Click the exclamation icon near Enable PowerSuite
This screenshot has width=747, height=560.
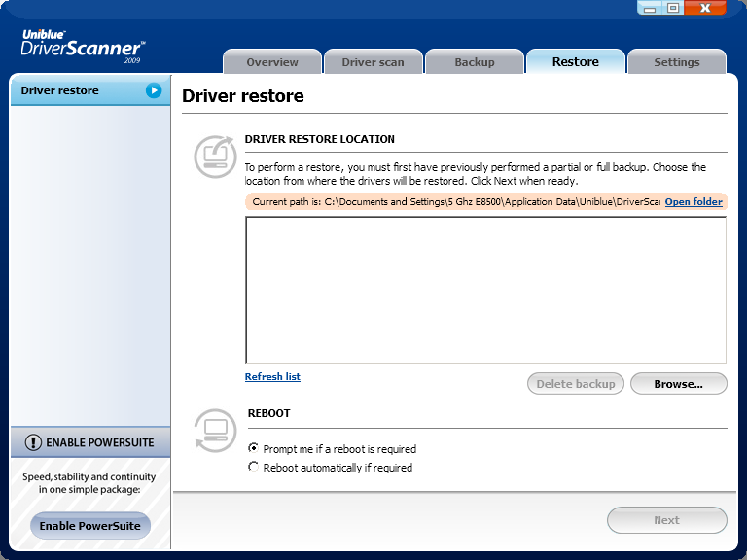click(x=34, y=442)
